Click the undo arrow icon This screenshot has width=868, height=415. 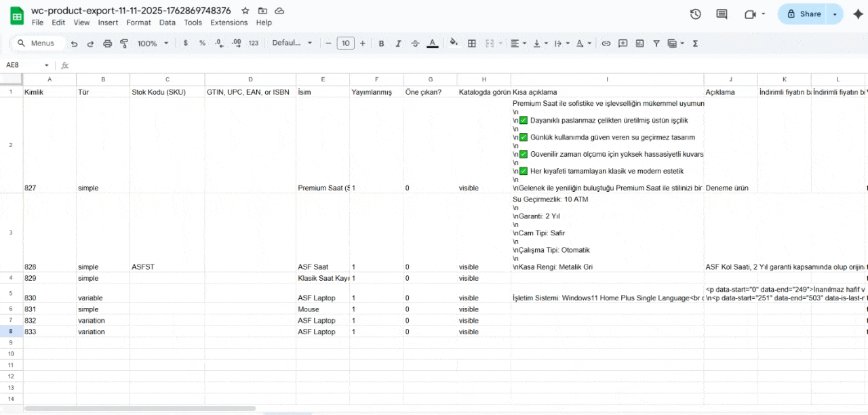pos(74,43)
